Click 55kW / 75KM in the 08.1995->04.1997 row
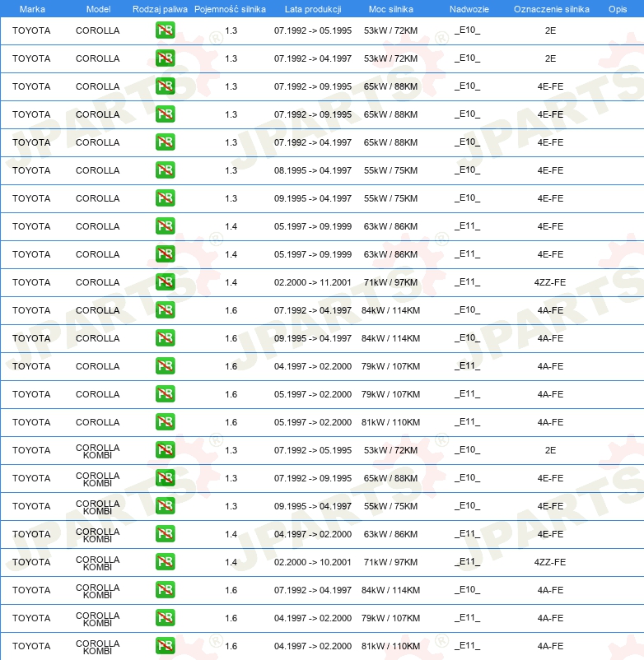The image size is (644, 660). point(390,170)
